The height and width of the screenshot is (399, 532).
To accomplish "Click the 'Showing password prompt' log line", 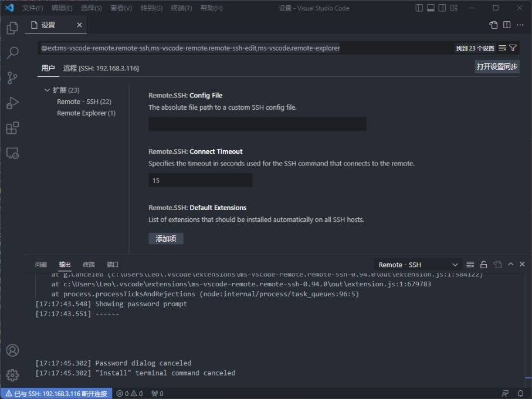I will point(111,304).
